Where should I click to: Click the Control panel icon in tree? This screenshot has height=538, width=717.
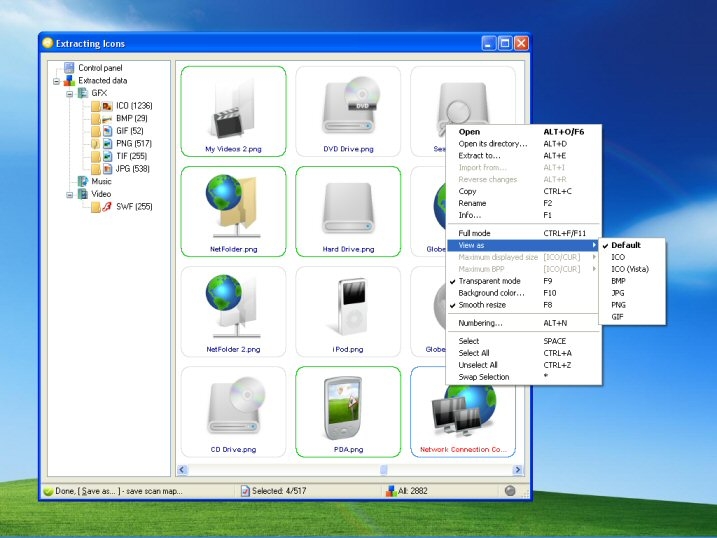69,68
